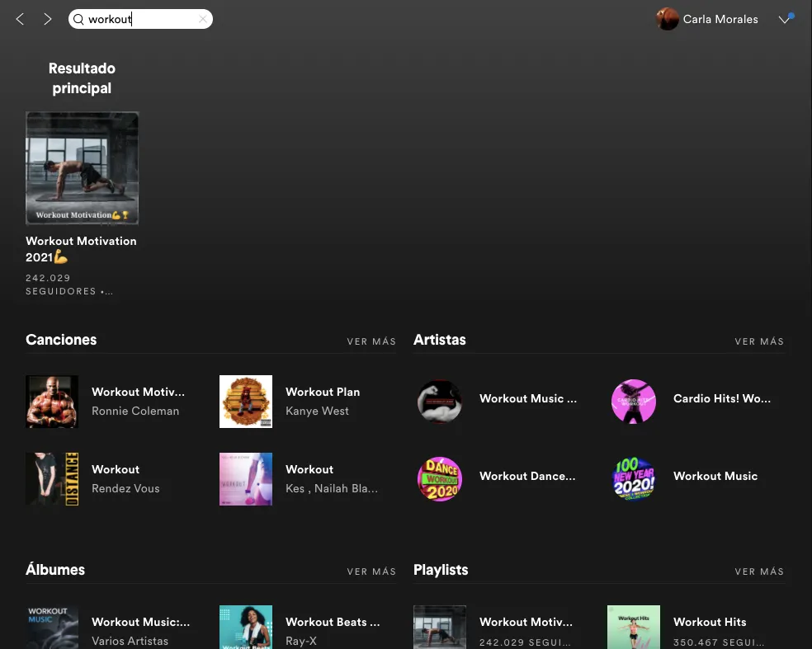Open artist link Kanye West
This screenshot has width=812, height=649.
[x=317, y=411]
